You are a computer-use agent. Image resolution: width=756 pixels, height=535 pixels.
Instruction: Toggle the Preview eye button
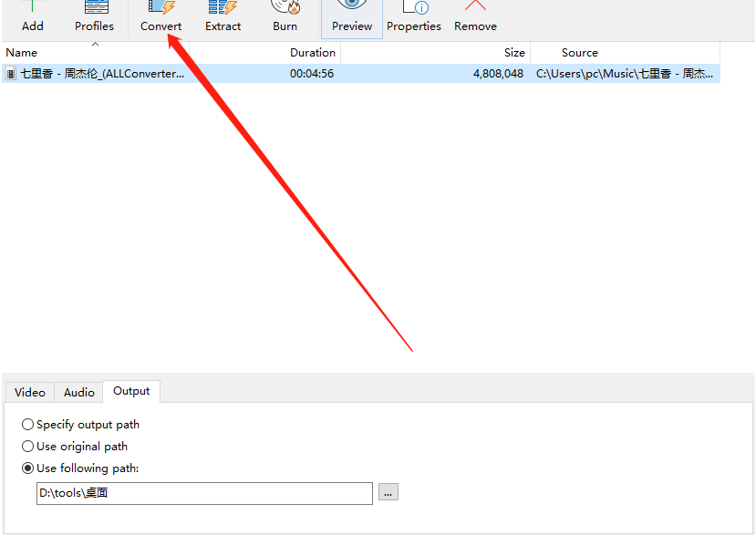click(x=352, y=18)
